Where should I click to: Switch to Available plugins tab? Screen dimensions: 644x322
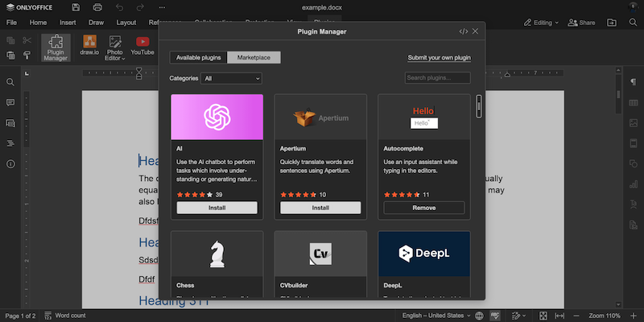(x=199, y=57)
